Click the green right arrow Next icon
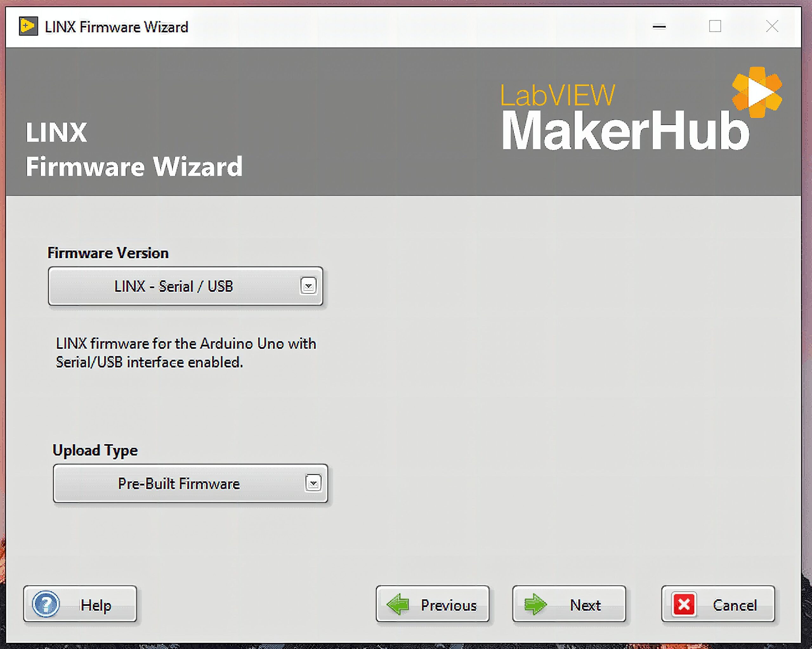 [x=535, y=604]
